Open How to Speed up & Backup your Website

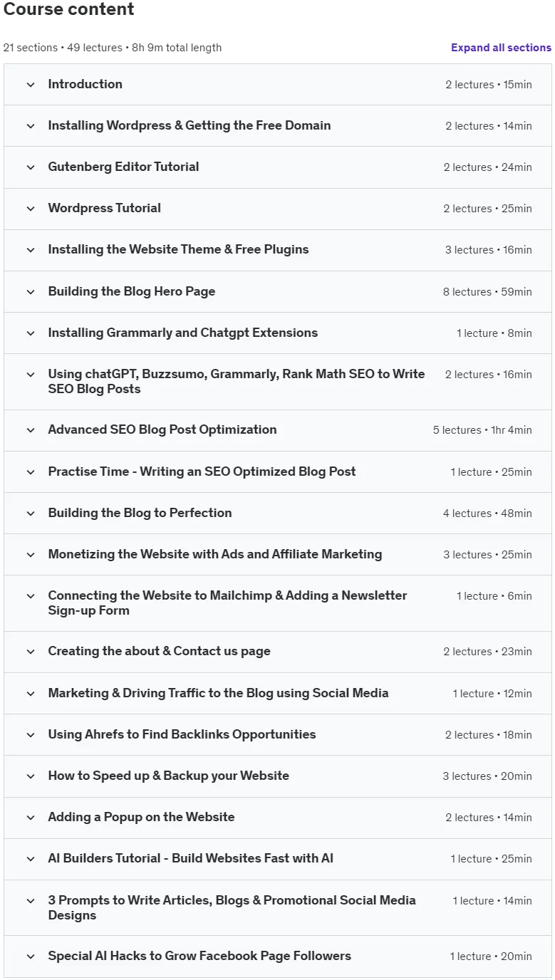278,776
